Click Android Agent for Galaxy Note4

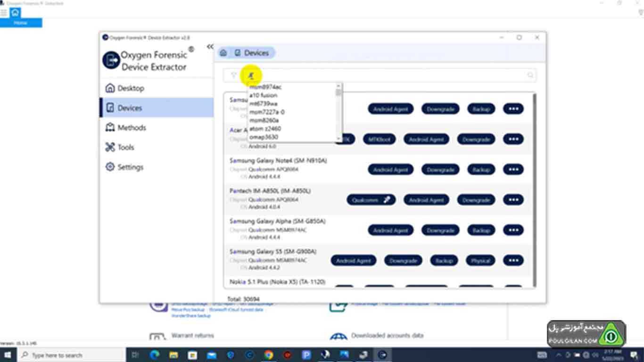tap(390, 170)
